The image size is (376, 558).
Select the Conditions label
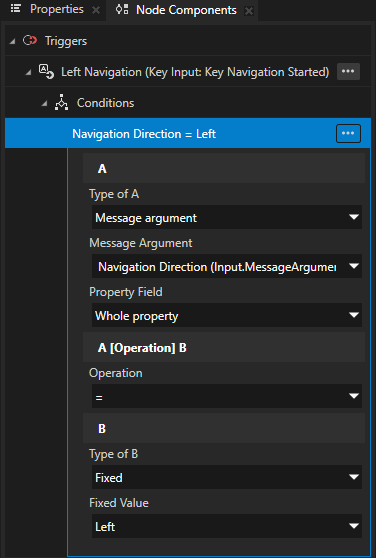click(106, 103)
